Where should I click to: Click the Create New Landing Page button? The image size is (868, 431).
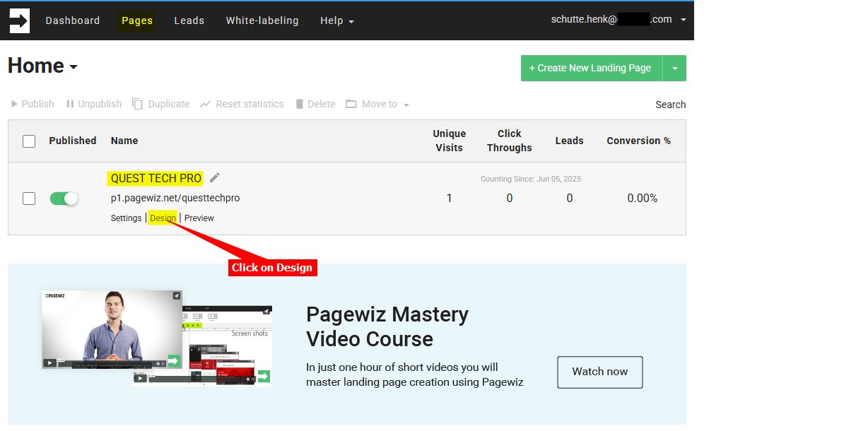(590, 69)
